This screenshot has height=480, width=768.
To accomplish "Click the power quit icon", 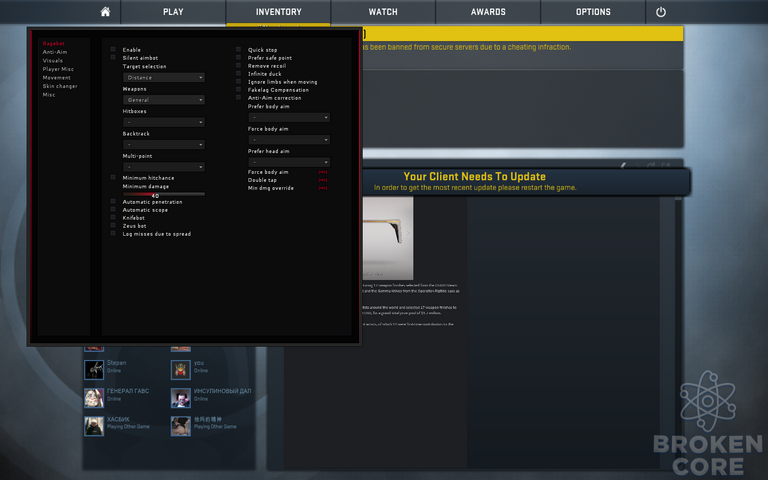I will (x=661, y=12).
